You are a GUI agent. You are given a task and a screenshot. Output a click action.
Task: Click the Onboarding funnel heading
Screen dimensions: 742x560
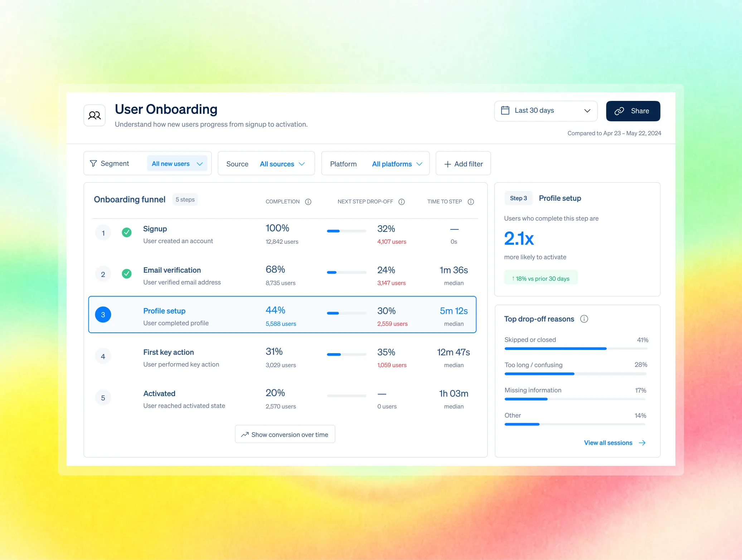(130, 199)
